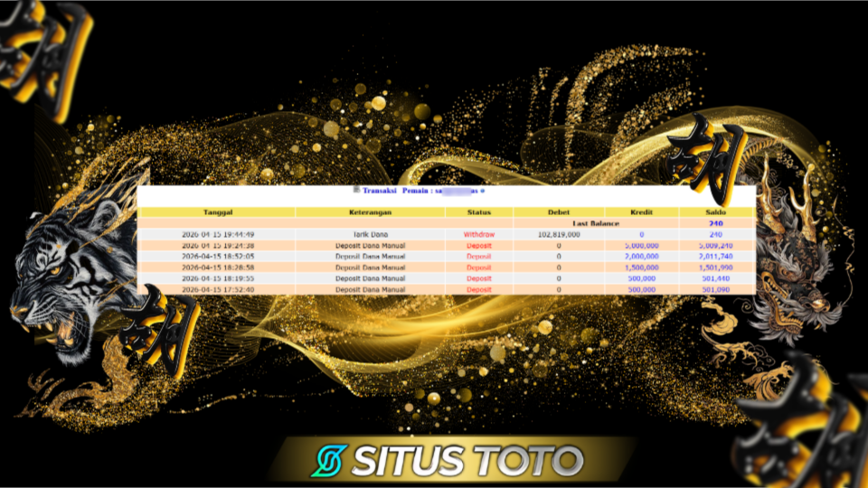
Task: Open the 2,000,000 kredit amount
Action: point(641,256)
